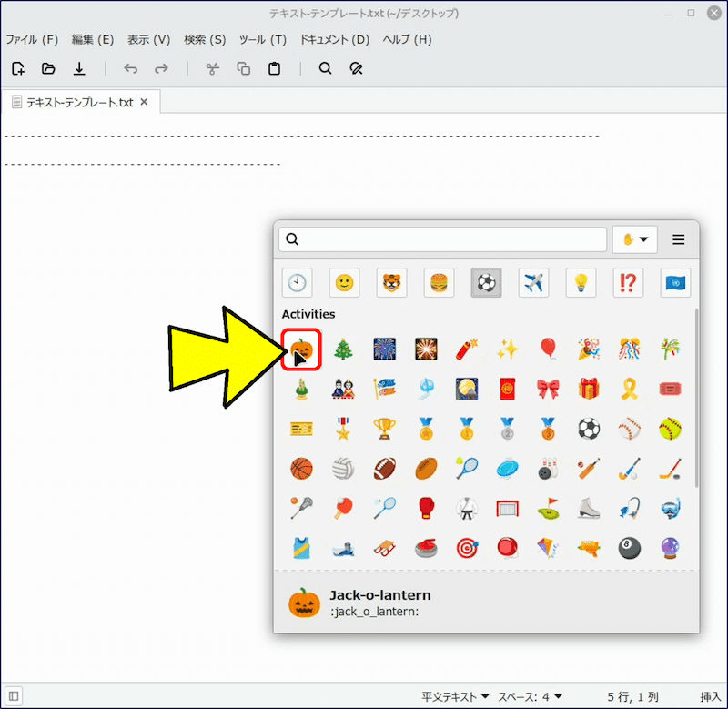Click the new document toolbar icon
728x709 pixels.
[18, 68]
